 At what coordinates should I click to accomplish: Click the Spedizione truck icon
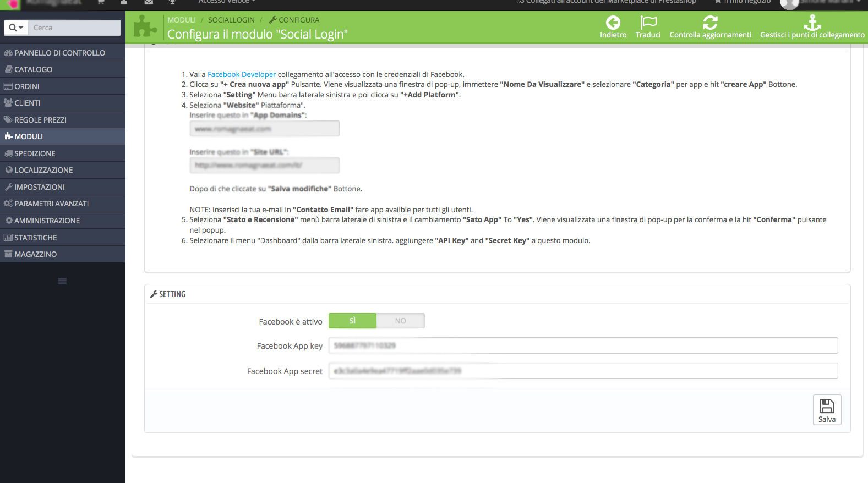pyautogui.click(x=8, y=153)
